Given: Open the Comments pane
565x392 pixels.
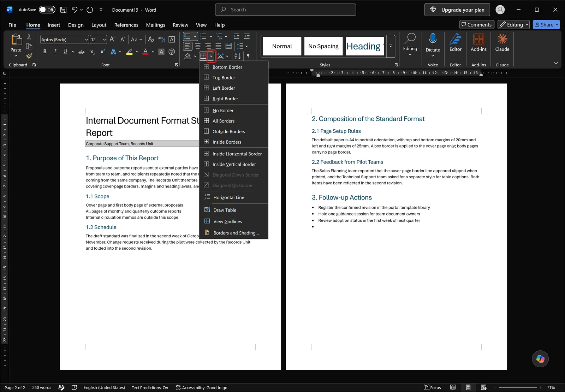Looking at the screenshot, I should (x=476, y=25).
